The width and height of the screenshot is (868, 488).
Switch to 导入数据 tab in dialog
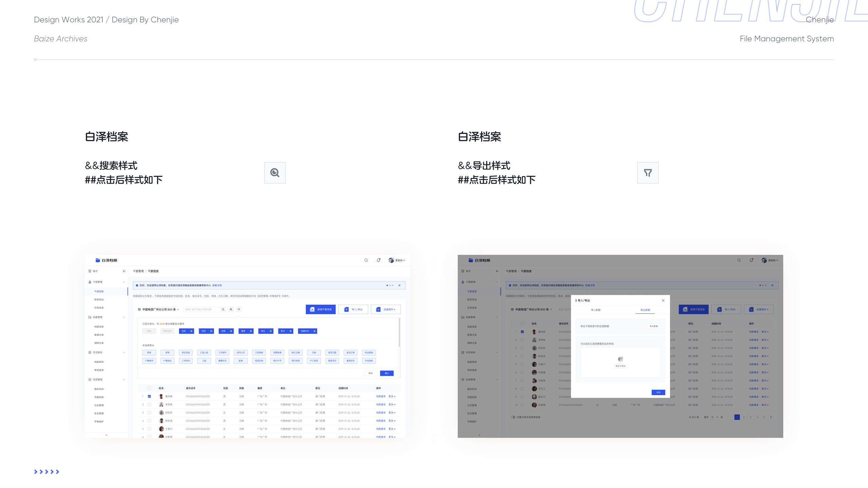(x=596, y=310)
